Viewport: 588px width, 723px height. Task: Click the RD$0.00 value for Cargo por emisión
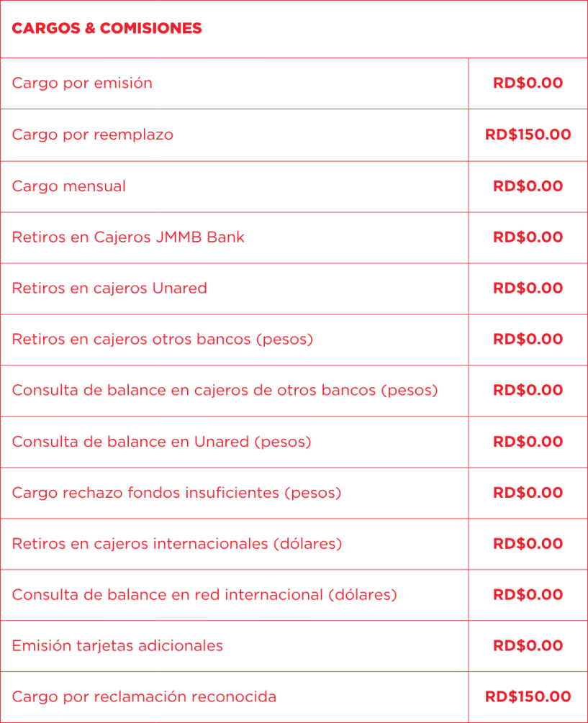point(528,83)
